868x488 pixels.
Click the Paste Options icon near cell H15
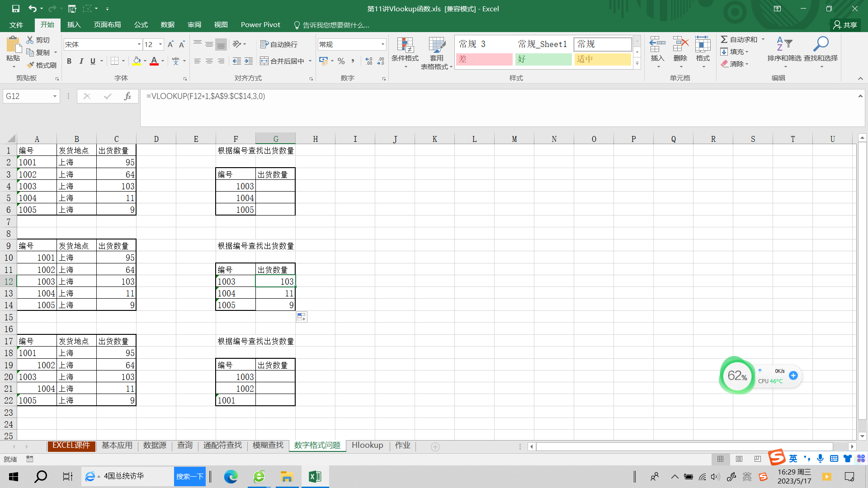tap(302, 317)
